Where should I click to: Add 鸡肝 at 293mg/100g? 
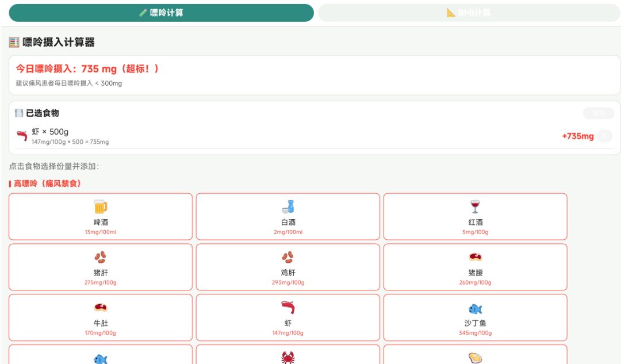pyautogui.click(x=288, y=267)
